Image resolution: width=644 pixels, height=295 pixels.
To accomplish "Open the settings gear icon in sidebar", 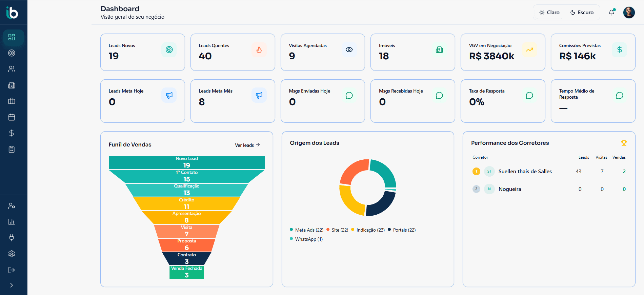I will [12, 254].
